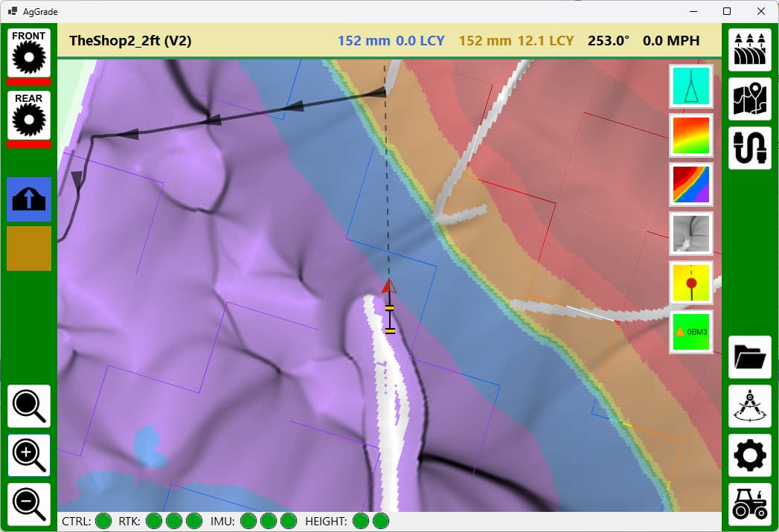Open the field crops icon
The height and width of the screenshot is (532, 779).
[x=749, y=50]
